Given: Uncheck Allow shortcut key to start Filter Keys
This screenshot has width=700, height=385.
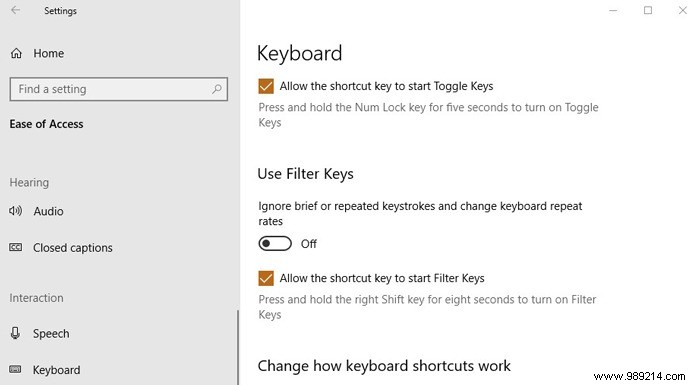Looking at the screenshot, I should point(266,278).
